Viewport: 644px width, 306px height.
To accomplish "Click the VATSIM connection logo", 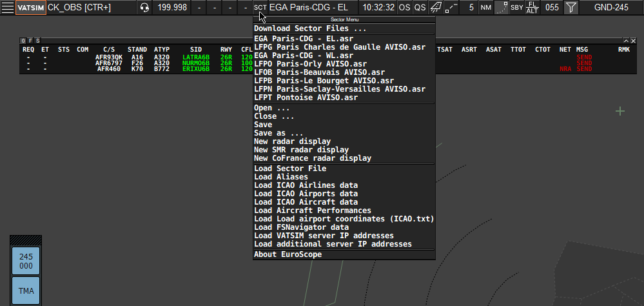I will 31,7.
